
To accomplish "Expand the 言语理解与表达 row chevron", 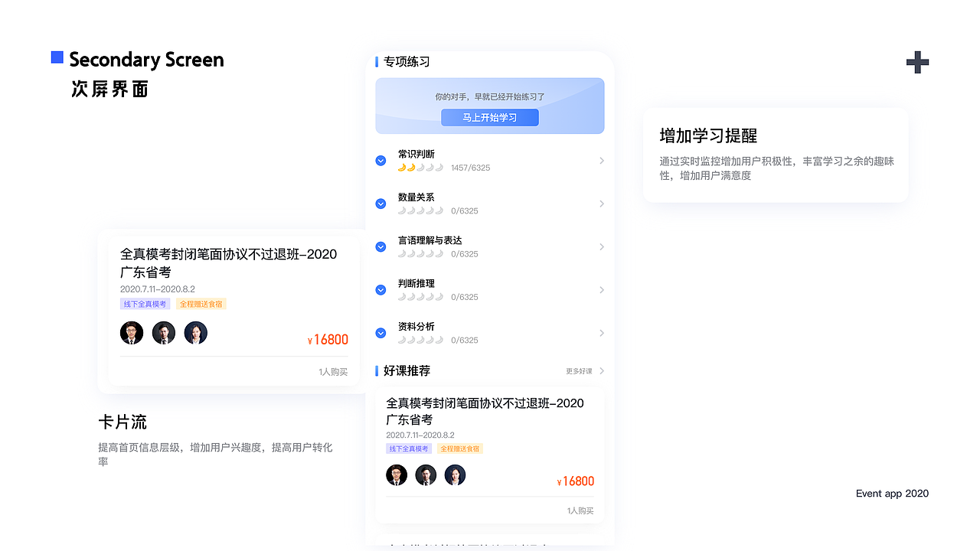I will tap(602, 246).
